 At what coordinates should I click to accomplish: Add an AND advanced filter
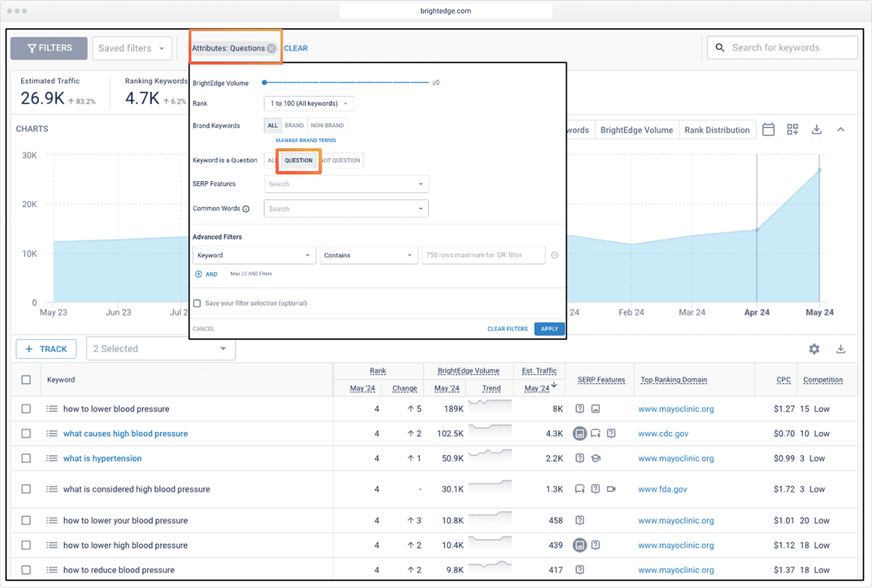tap(206, 274)
